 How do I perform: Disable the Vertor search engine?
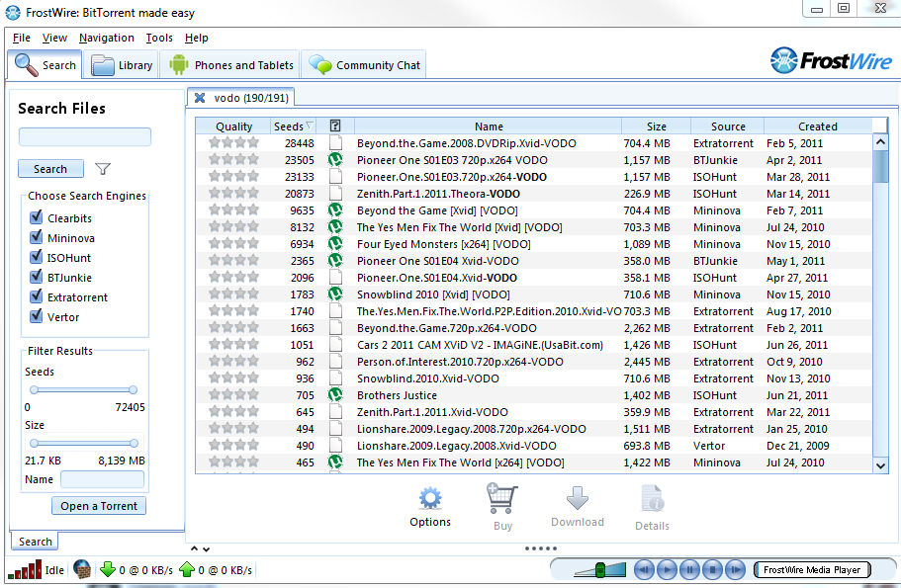coord(37,316)
